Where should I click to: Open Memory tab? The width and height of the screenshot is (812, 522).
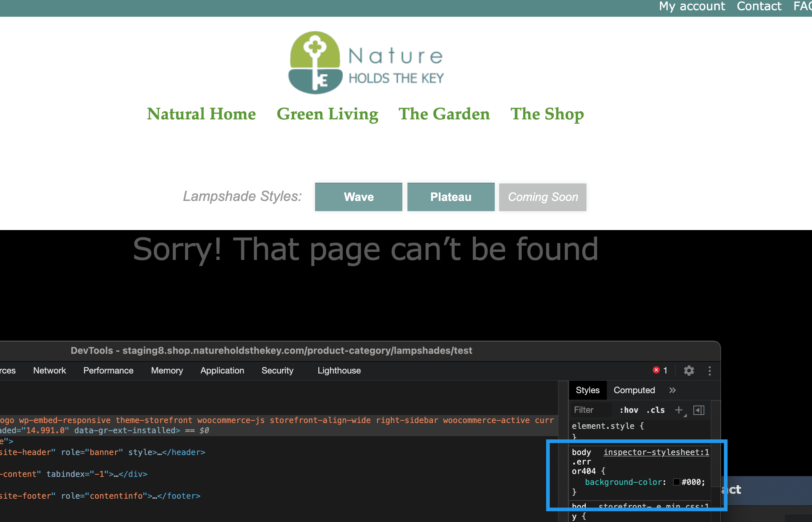coord(167,371)
